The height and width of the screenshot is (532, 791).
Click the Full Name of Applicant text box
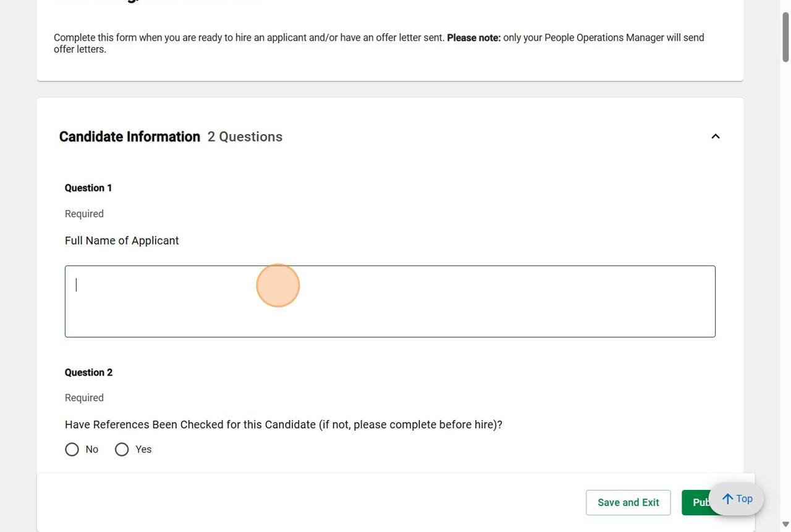point(389,302)
